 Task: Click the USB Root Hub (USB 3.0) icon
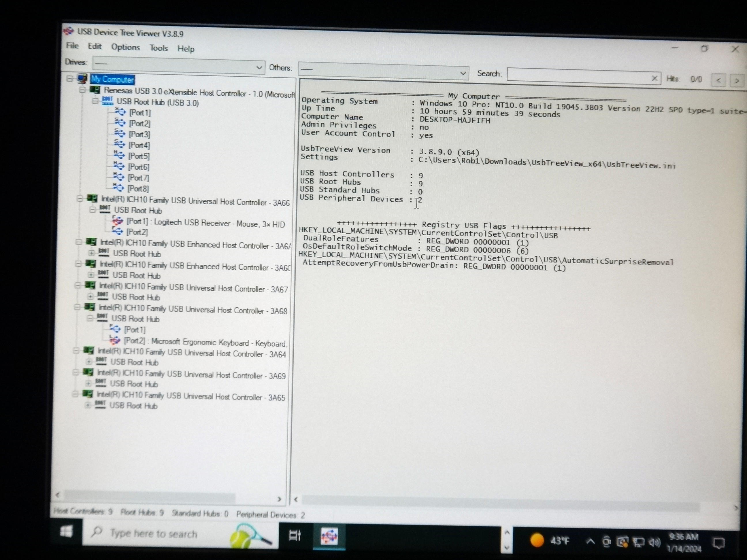pos(108,101)
